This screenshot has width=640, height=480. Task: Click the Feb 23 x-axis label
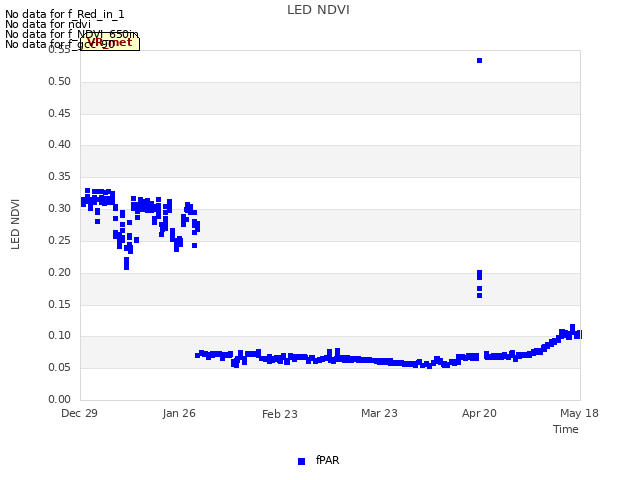[x=280, y=414]
